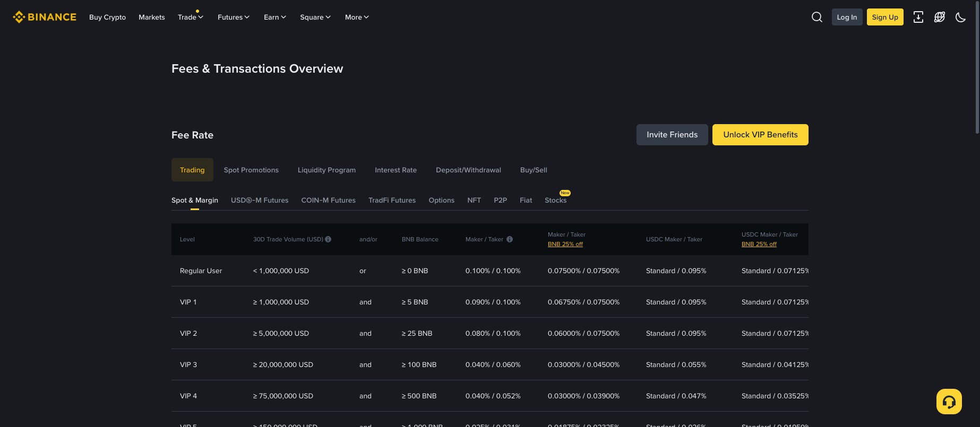Click the '≥ 20,000,000 USD' volume cell

point(283,364)
